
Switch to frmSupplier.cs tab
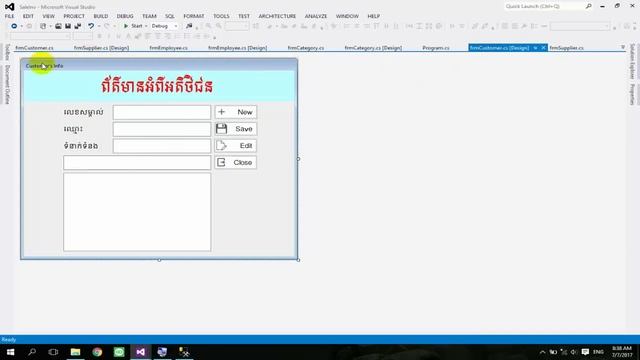click(x=566, y=48)
